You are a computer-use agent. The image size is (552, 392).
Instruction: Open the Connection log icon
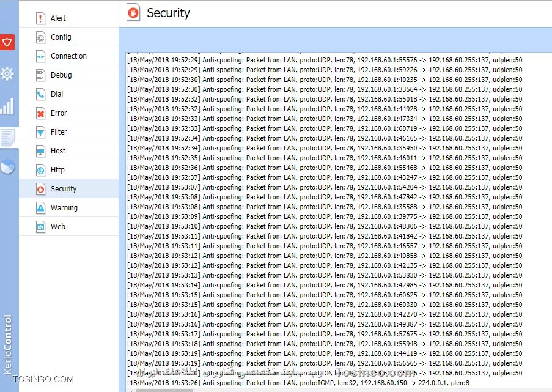click(x=40, y=56)
